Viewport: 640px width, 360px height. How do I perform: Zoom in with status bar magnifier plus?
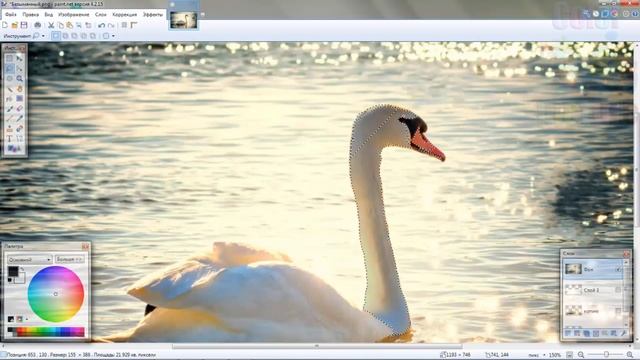click(x=630, y=355)
